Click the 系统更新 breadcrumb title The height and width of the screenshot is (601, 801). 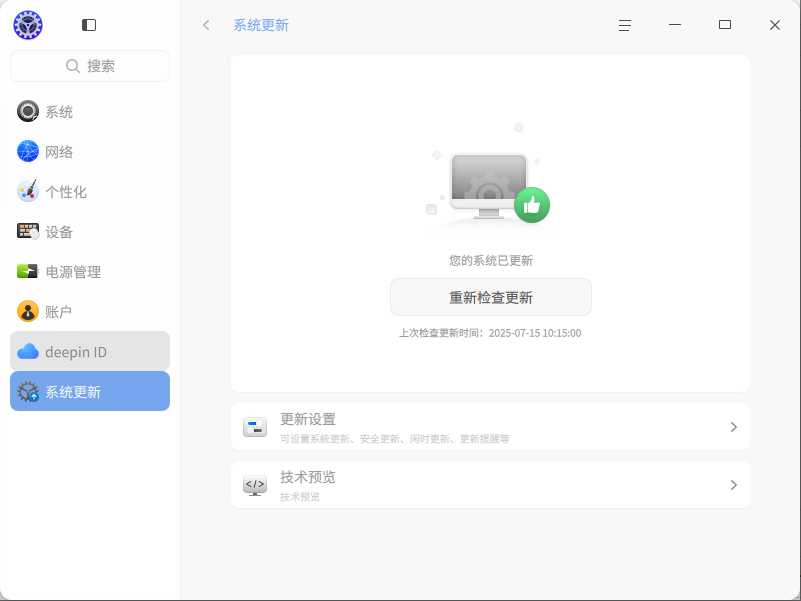[x=261, y=25]
